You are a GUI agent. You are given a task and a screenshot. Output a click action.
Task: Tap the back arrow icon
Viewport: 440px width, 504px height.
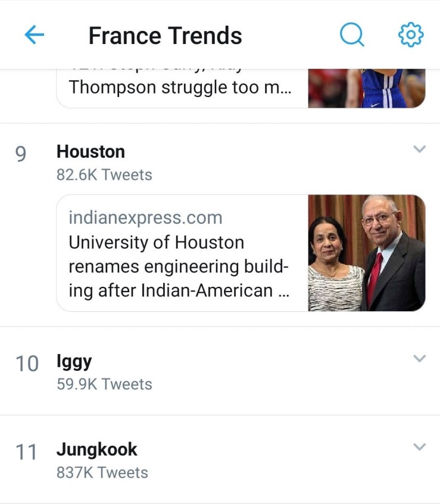pos(34,36)
